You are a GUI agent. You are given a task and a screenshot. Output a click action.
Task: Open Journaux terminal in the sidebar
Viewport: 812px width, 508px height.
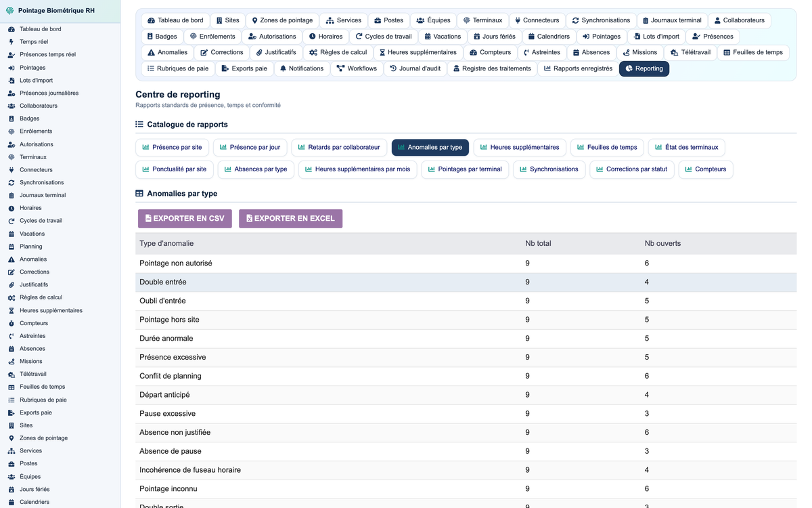(60, 195)
